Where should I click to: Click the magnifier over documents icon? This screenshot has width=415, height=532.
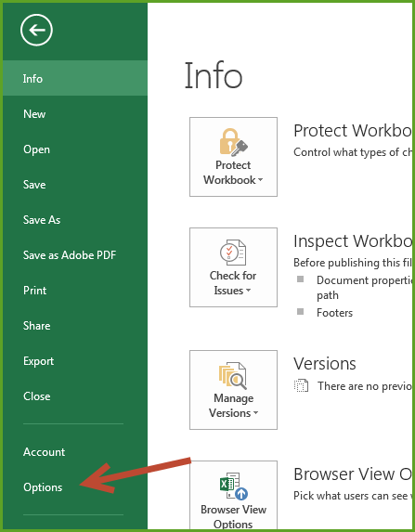[233, 375]
